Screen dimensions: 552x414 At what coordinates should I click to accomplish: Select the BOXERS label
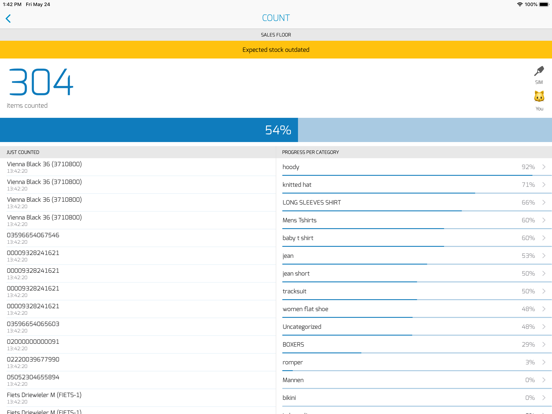click(x=293, y=344)
